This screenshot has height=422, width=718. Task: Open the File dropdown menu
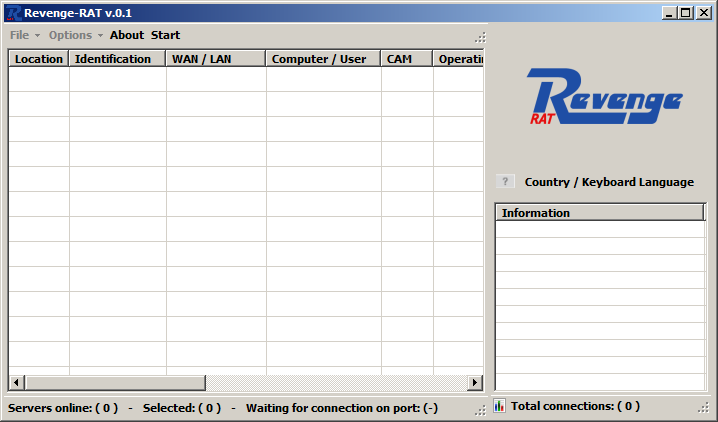click(25, 35)
